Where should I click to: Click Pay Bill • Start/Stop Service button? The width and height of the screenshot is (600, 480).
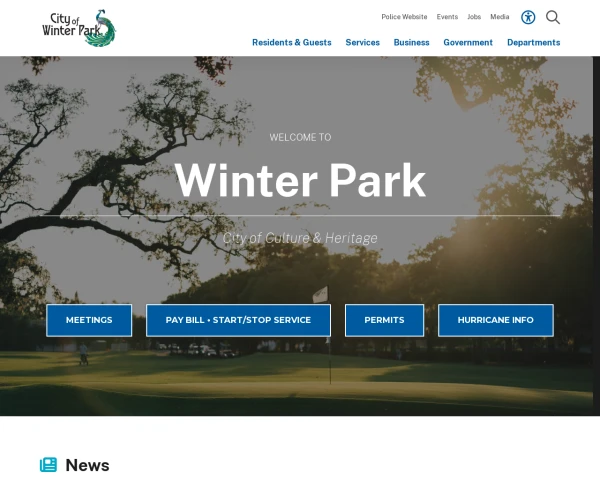(238, 320)
